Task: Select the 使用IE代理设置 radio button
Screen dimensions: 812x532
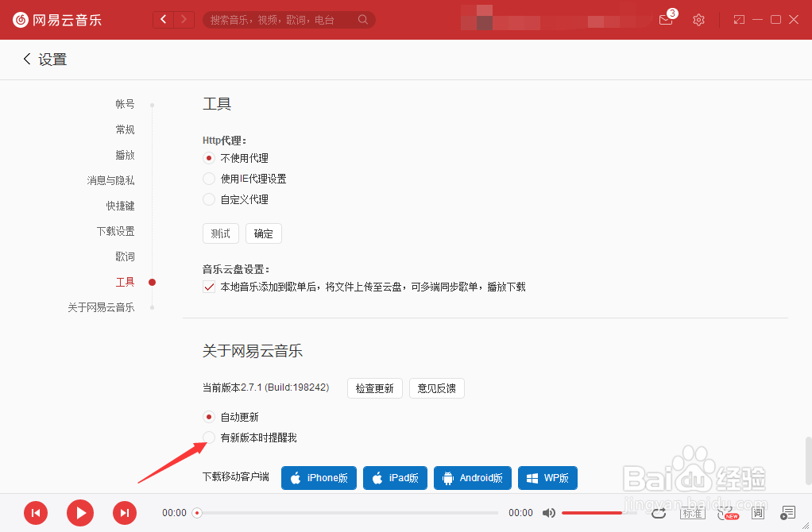Action: tap(209, 179)
